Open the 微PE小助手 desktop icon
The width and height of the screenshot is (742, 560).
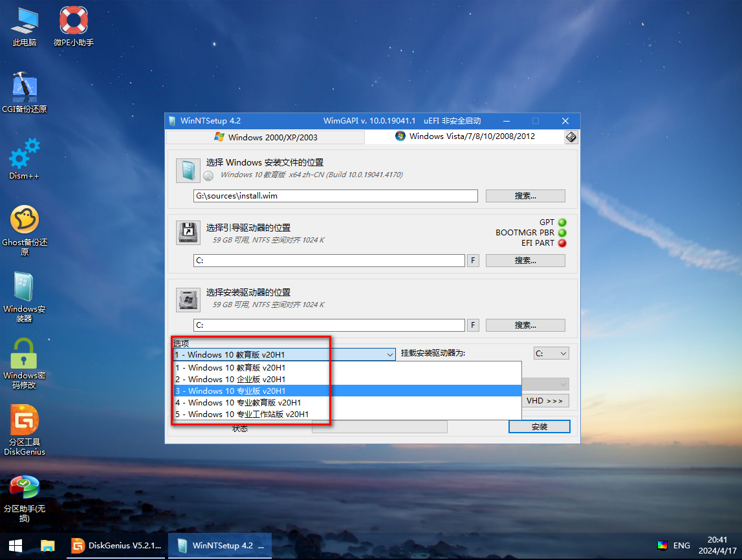[73, 27]
